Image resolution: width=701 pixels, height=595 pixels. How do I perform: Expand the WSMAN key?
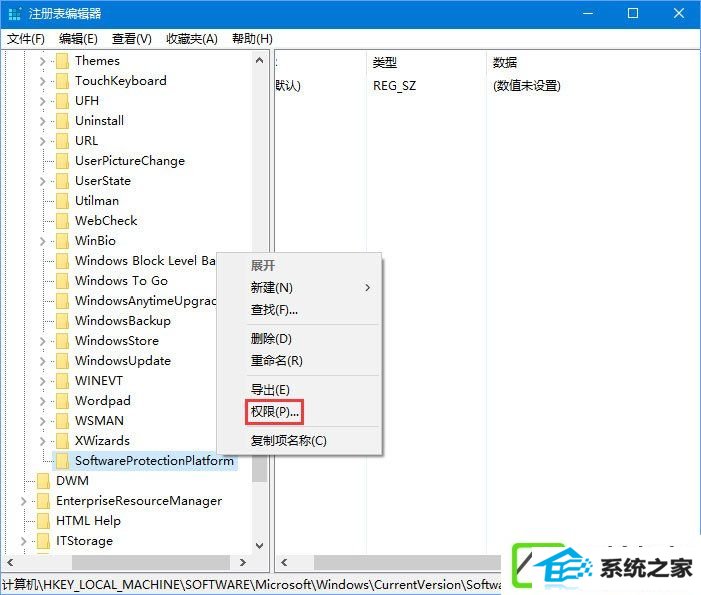tap(42, 421)
